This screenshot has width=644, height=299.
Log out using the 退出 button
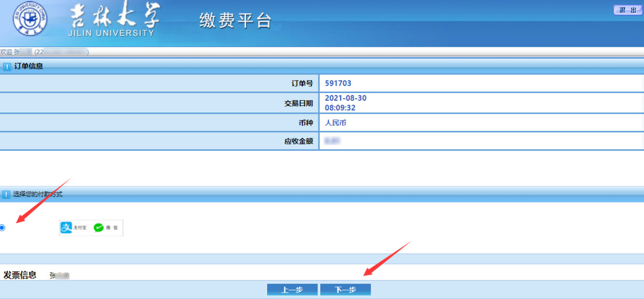tap(627, 10)
